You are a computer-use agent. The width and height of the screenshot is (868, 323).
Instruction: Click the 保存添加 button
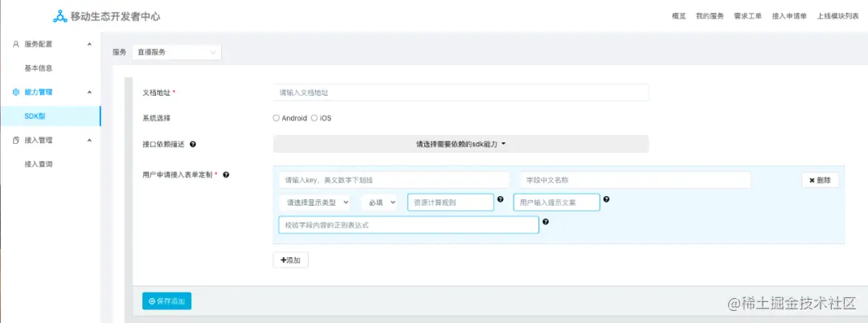click(166, 301)
